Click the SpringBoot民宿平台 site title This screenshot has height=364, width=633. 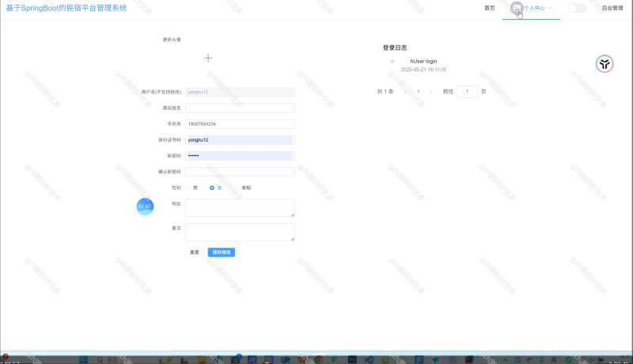(66, 8)
